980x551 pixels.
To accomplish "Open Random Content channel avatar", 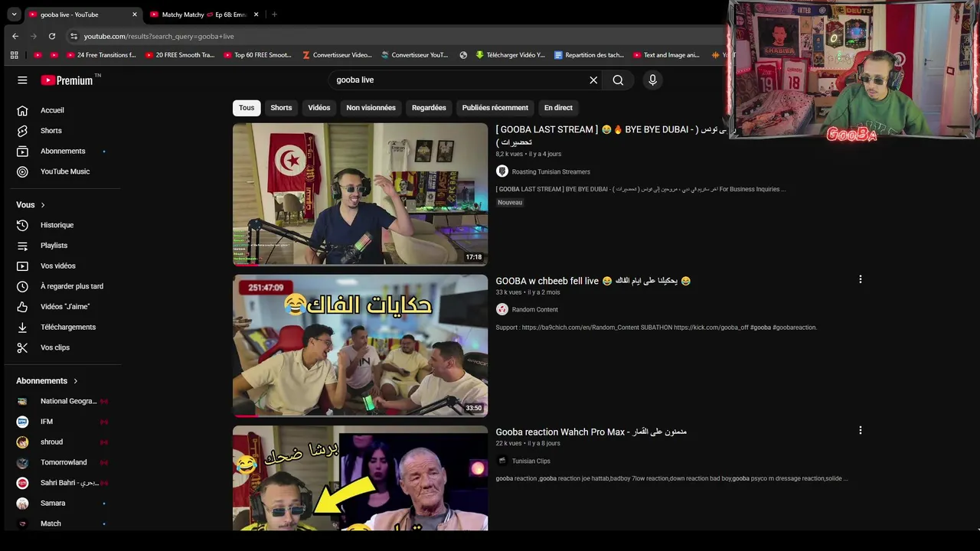I will 502,309.
